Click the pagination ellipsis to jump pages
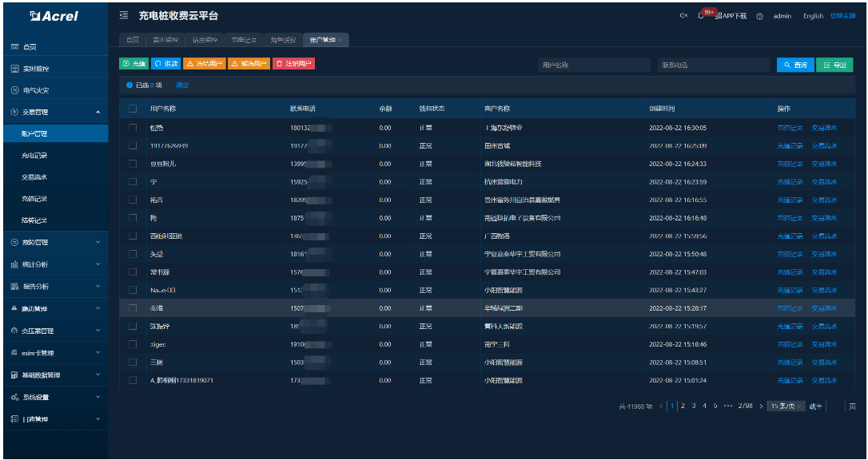 tap(727, 406)
